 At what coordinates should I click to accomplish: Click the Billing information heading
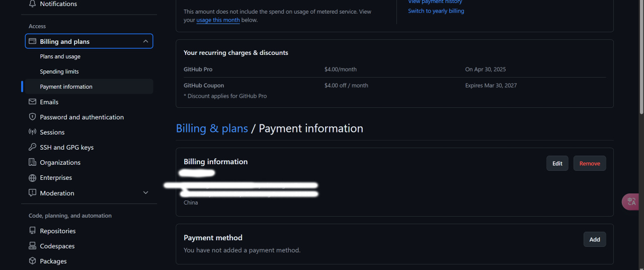pyautogui.click(x=216, y=162)
